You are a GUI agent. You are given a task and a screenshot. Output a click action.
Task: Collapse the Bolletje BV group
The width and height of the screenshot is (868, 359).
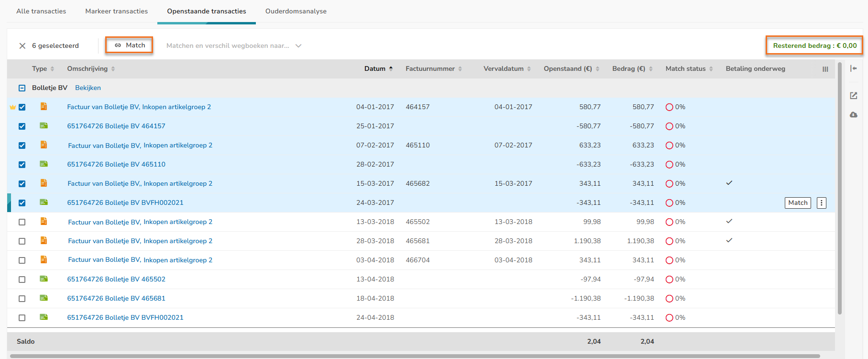pos(22,88)
